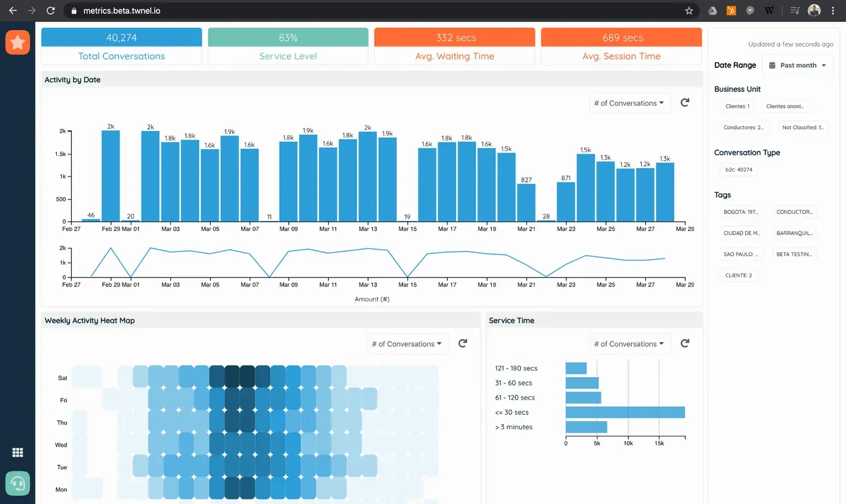Select the 'Not Classified: 1...' chip
This screenshot has width=846, height=504.
click(802, 128)
